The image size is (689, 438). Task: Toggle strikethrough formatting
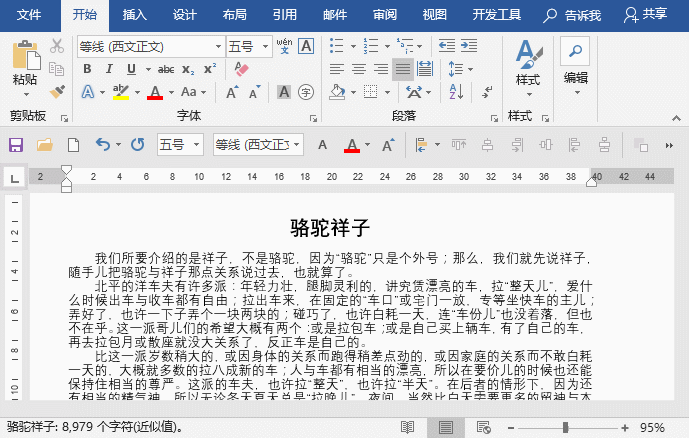tap(166, 69)
